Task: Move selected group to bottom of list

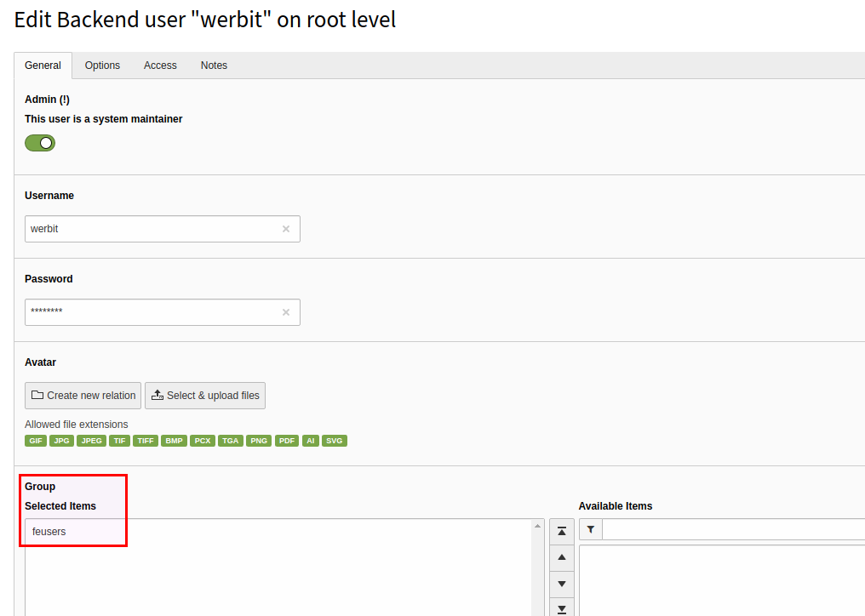Action: 562,607
